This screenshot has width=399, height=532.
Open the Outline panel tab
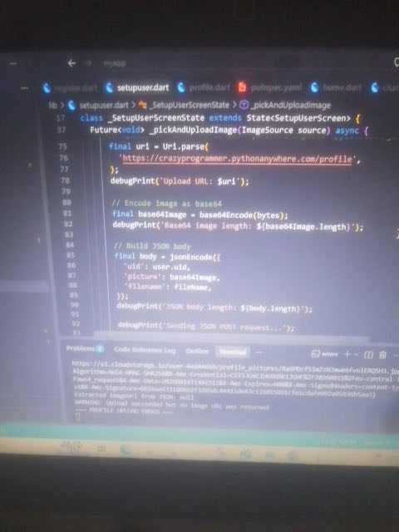[x=197, y=351]
